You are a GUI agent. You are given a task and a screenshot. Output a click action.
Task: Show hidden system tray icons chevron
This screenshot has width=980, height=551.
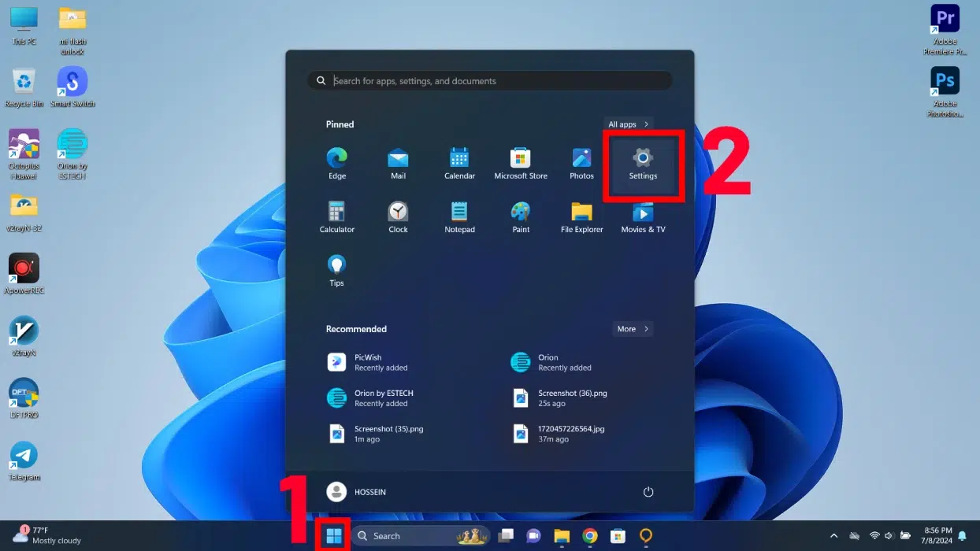833,536
